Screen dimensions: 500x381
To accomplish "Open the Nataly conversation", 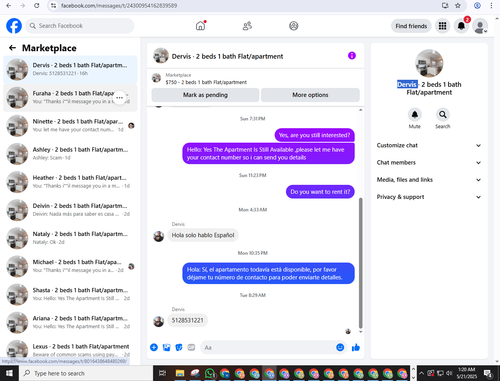I will (70, 238).
